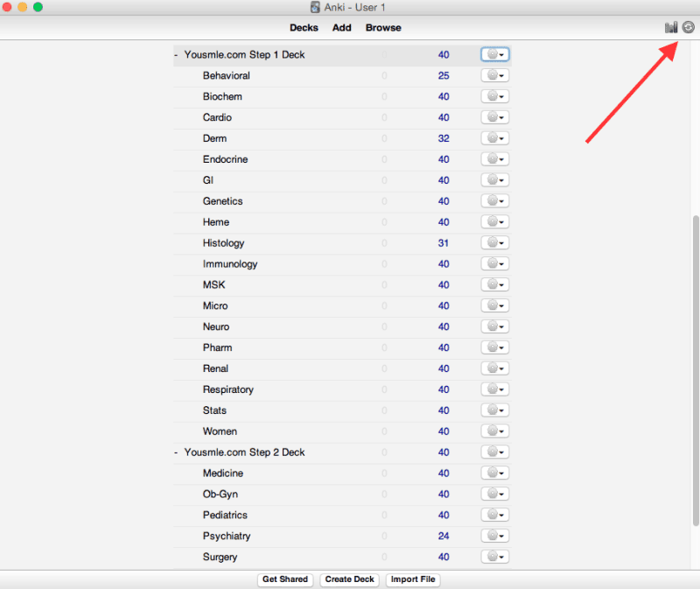Click the due count 24 for Psychiatry

tap(444, 536)
